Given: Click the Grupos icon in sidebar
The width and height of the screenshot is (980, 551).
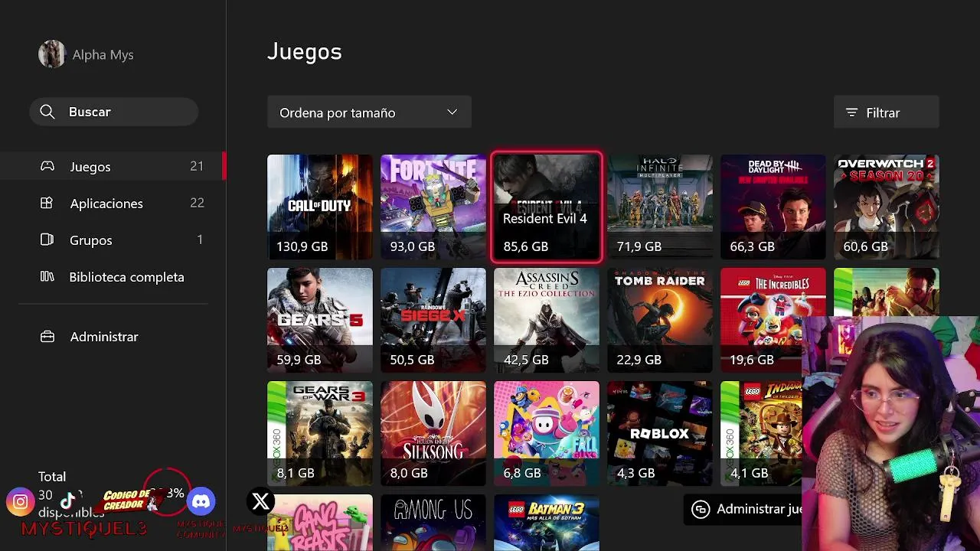Looking at the screenshot, I should [x=47, y=240].
